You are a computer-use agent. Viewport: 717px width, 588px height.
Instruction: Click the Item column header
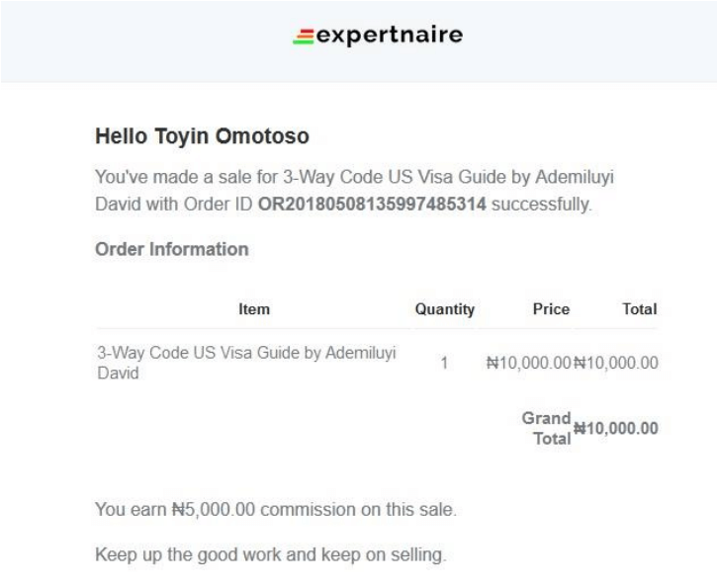point(254,309)
